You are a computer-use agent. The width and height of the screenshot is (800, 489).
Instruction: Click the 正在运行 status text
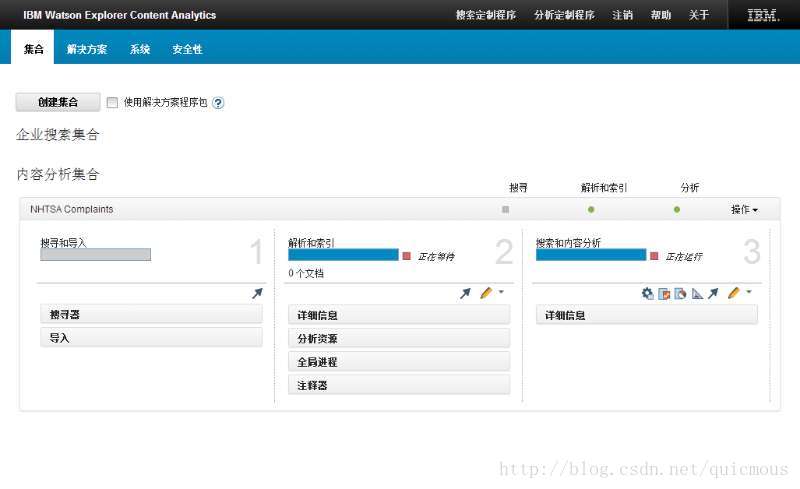point(684,256)
